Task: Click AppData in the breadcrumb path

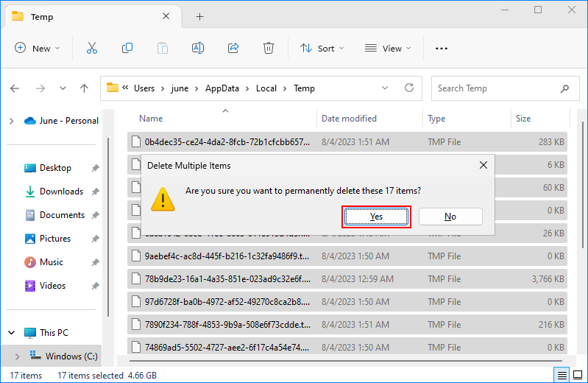Action: click(222, 88)
